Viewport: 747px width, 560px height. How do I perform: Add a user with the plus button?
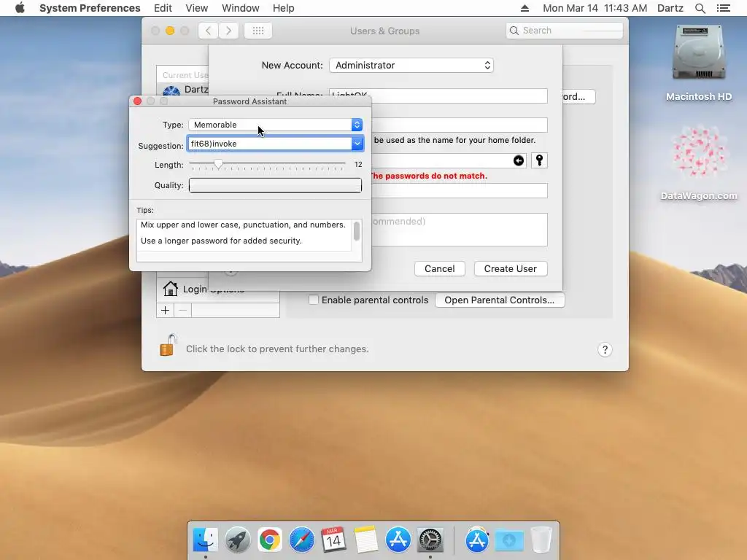[x=166, y=311]
